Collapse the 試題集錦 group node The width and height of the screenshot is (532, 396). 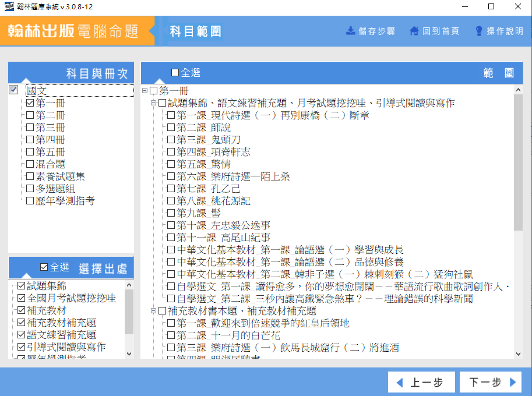pos(154,103)
